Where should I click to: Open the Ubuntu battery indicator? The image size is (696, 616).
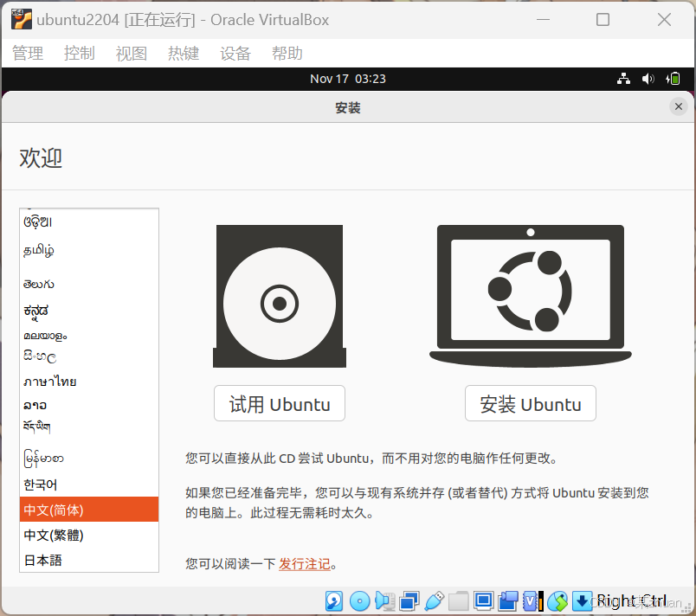[x=673, y=79]
